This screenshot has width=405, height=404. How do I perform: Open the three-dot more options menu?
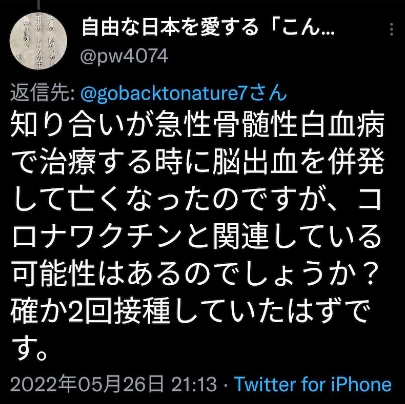point(391,29)
